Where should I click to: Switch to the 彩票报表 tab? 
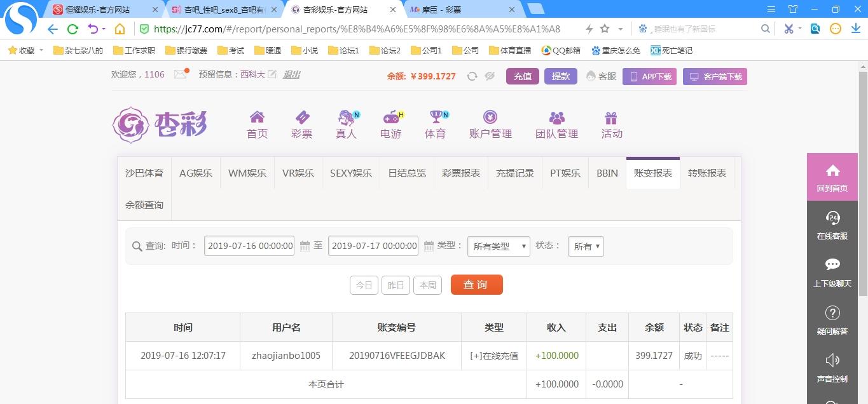click(x=461, y=173)
